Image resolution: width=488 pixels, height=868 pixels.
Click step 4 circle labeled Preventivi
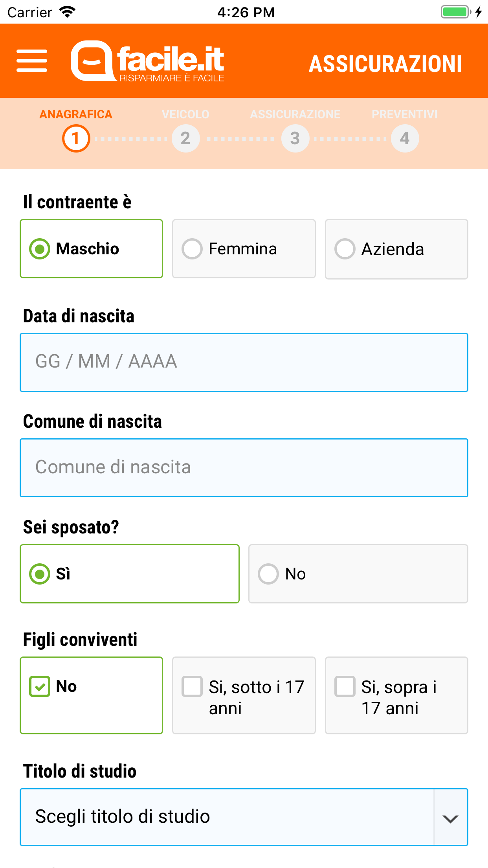[x=405, y=138]
